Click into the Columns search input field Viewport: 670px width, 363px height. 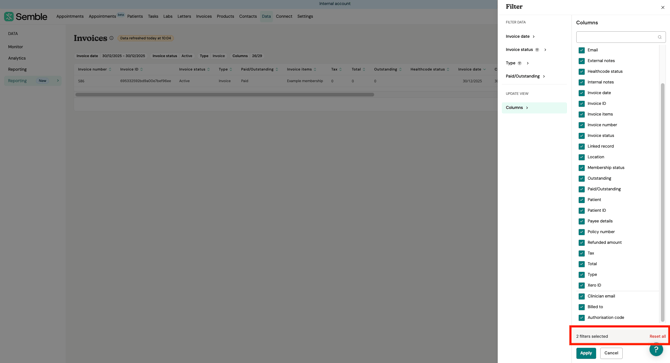[620, 37]
